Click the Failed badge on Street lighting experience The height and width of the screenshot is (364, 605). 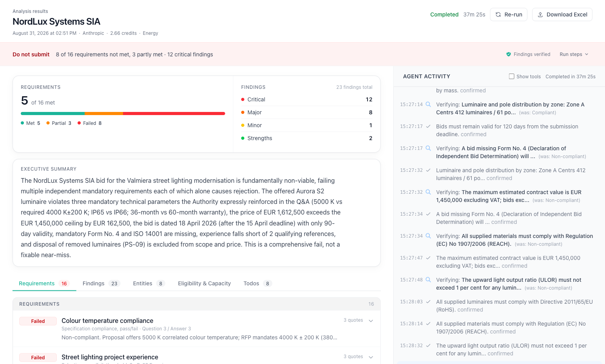[38, 358]
